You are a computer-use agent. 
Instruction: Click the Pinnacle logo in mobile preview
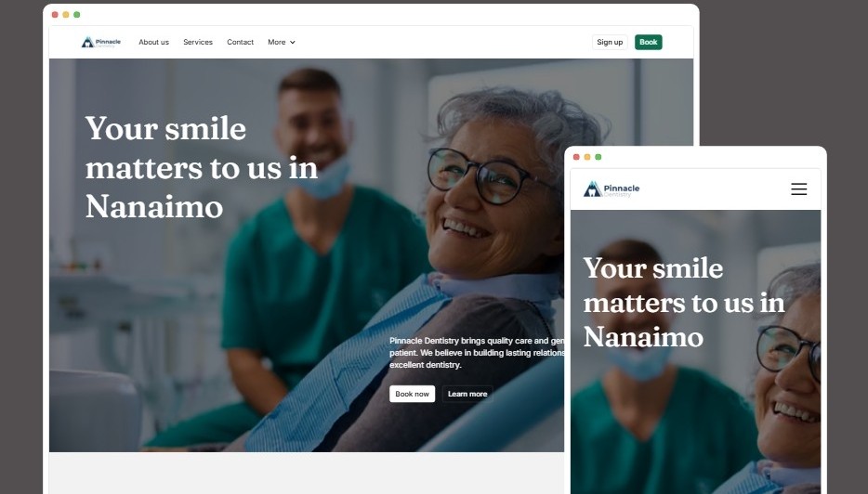[612, 189]
